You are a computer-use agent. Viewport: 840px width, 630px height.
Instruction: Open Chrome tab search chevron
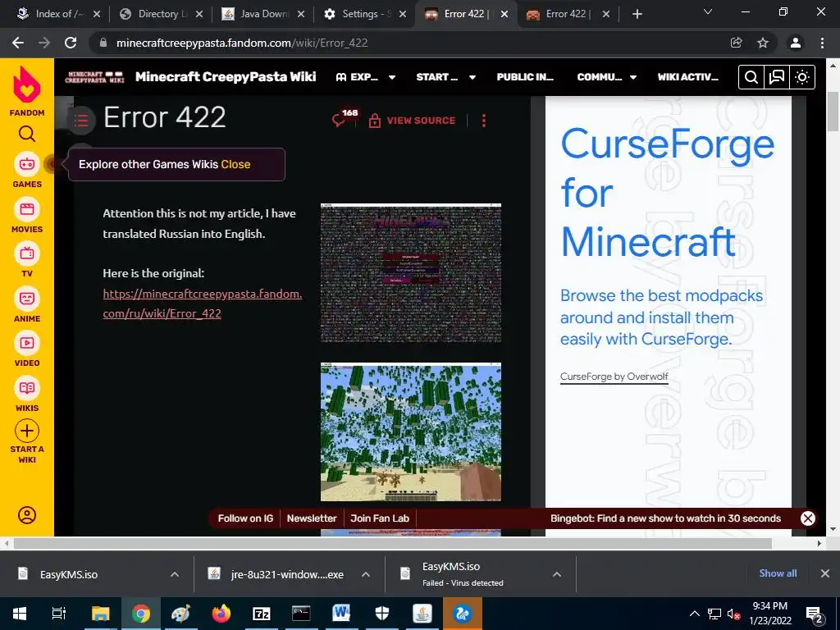point(708,11)
